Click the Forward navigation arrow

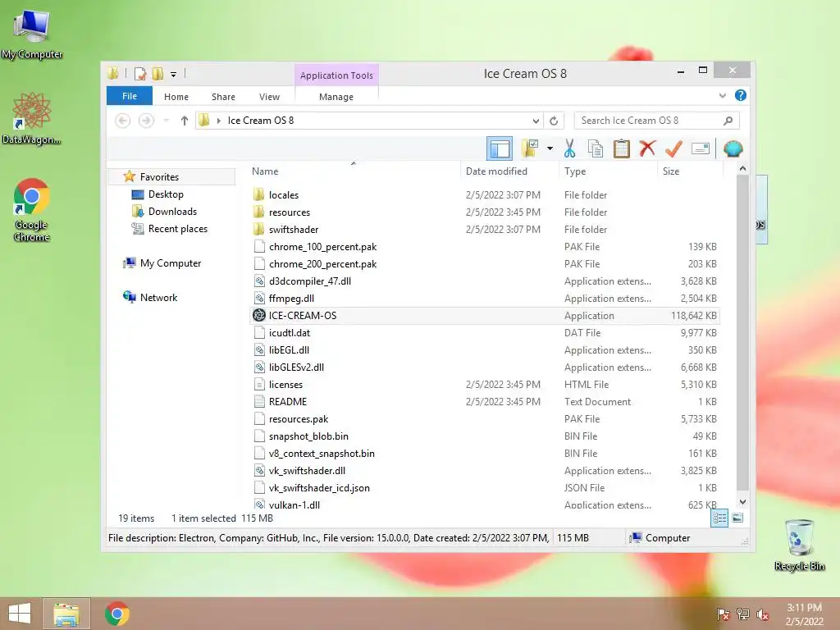pos(146,121)
